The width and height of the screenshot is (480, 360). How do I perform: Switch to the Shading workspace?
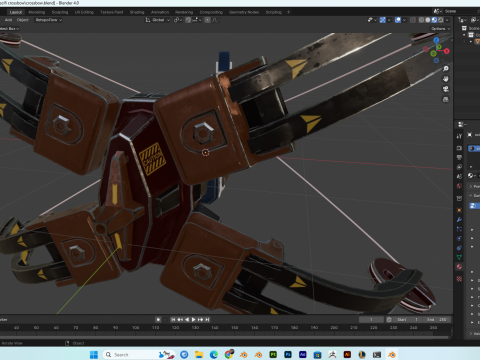point(137,12)
